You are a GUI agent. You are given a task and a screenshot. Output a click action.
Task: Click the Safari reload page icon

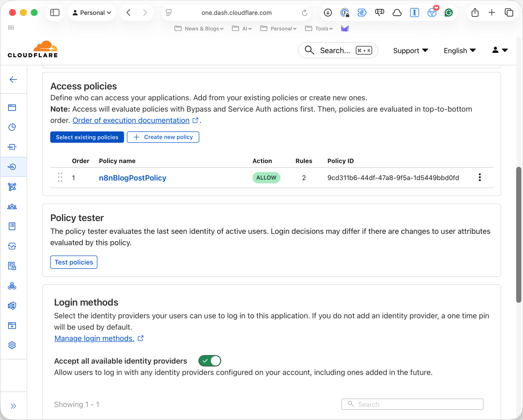coord(305,13)
